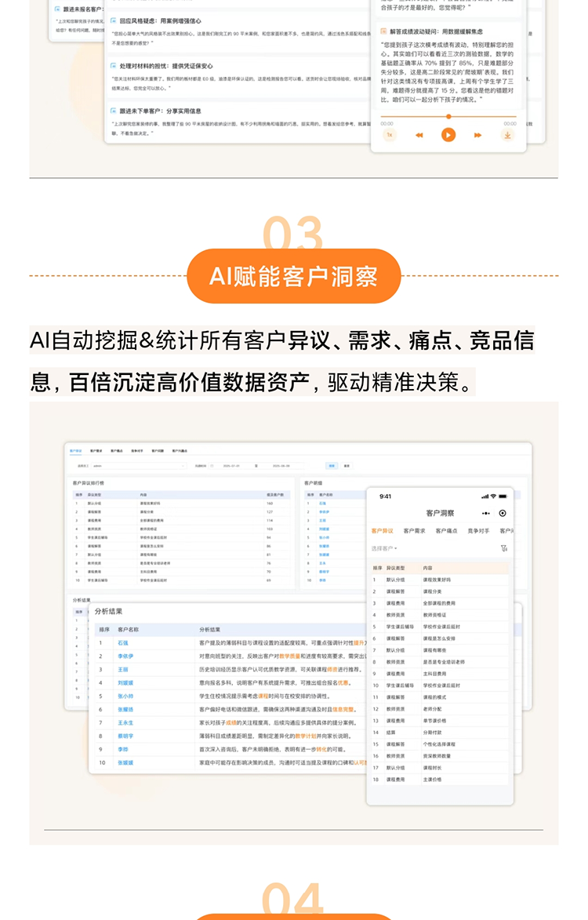This screenshot has height=920, width=588.
Task: Expand the 选择客户 dropdown in mobile panel
Action: tap(384, 548)
